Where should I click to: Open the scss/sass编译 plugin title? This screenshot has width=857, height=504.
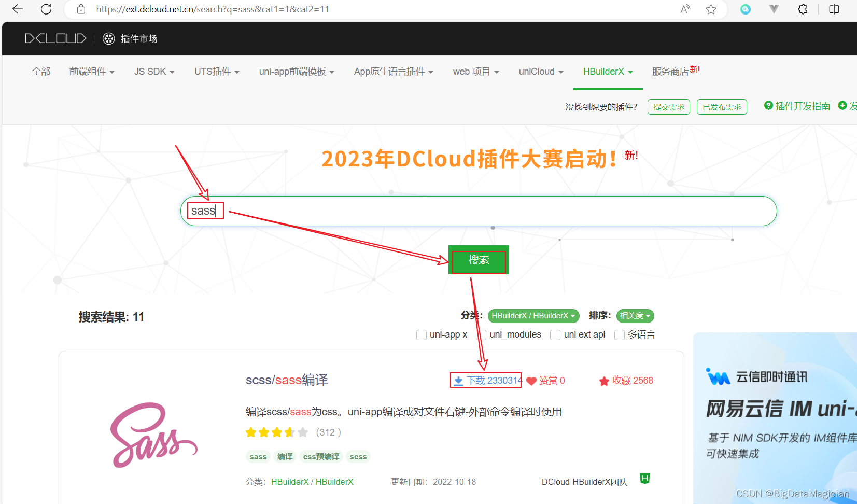pos(287,380)
